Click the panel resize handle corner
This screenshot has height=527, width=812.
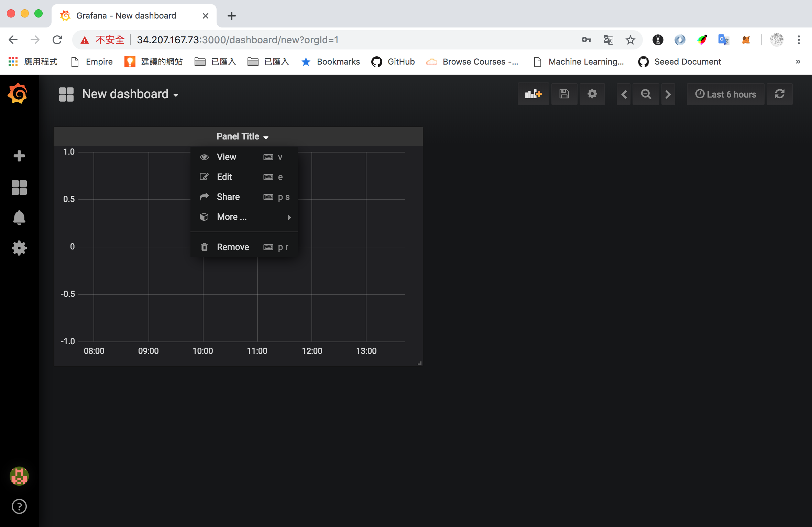point(420,363)
